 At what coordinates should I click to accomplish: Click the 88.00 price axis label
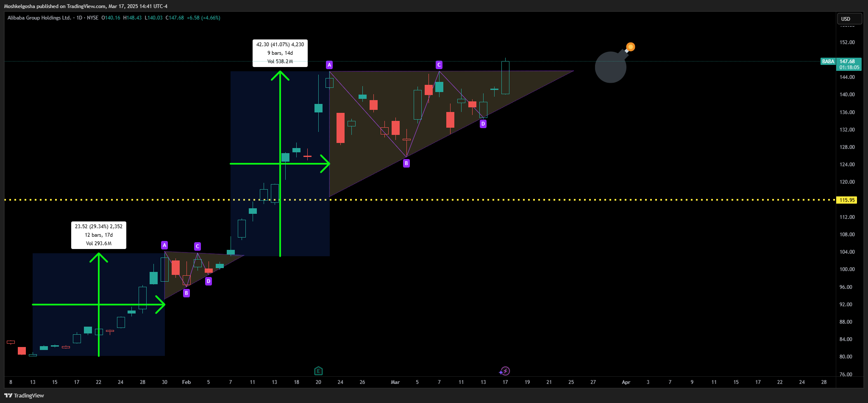(x=846, y=322)
